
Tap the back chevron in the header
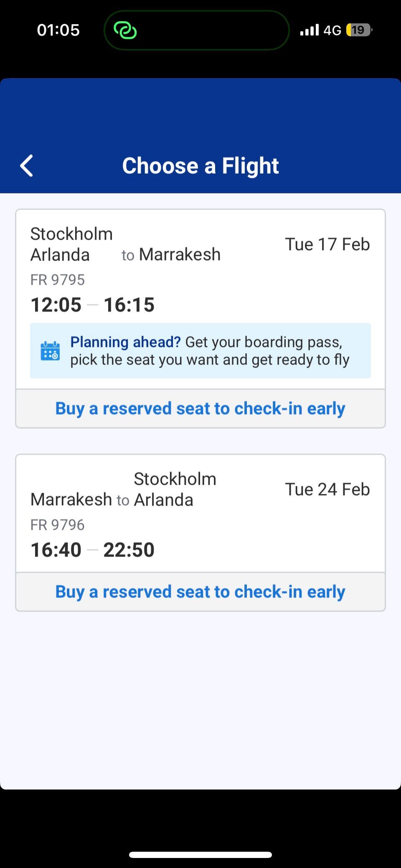27,166
